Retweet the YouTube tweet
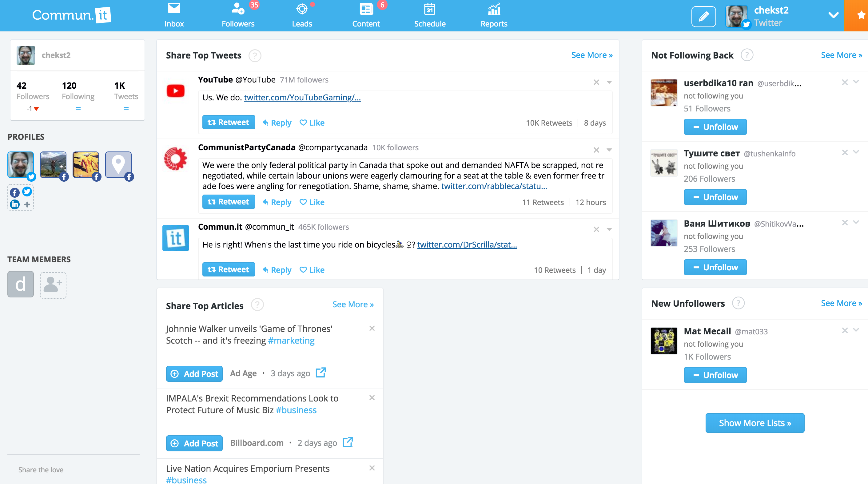868x484 pixels. (x=229, y=122)
